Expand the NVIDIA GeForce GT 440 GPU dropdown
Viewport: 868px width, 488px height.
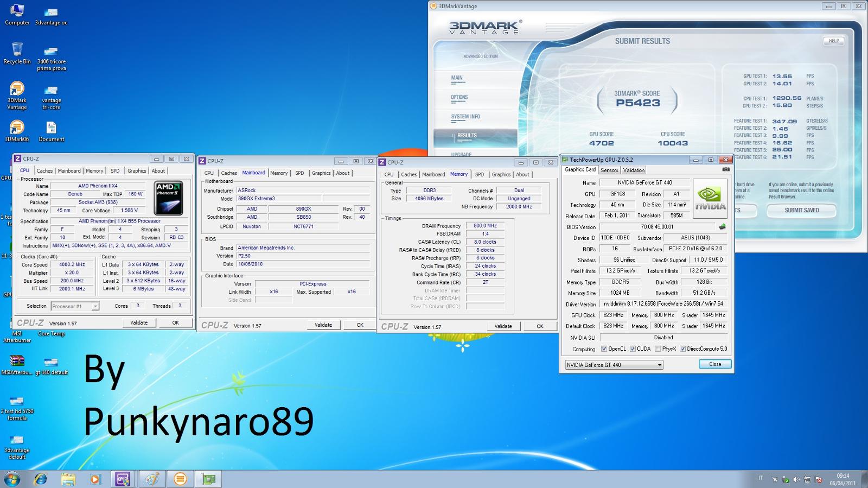[x=660, y=365]
